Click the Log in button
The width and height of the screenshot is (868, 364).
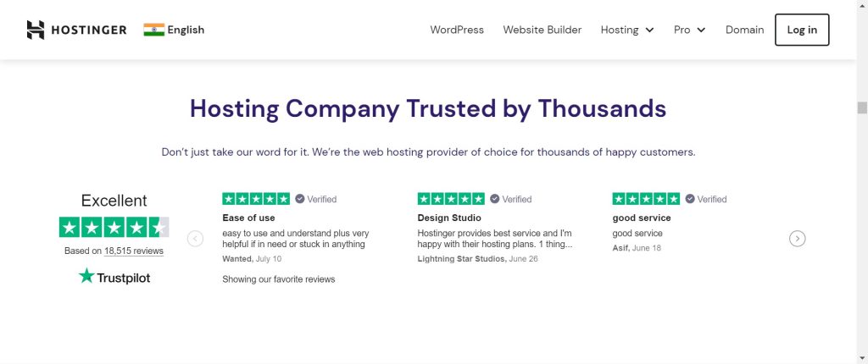click(x=802, y=30)
